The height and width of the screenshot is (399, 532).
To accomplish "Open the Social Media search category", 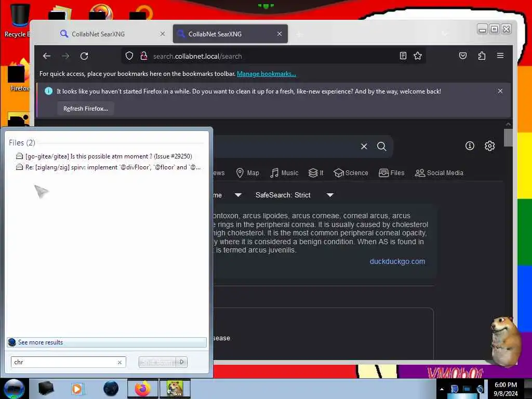I will 439,173.
